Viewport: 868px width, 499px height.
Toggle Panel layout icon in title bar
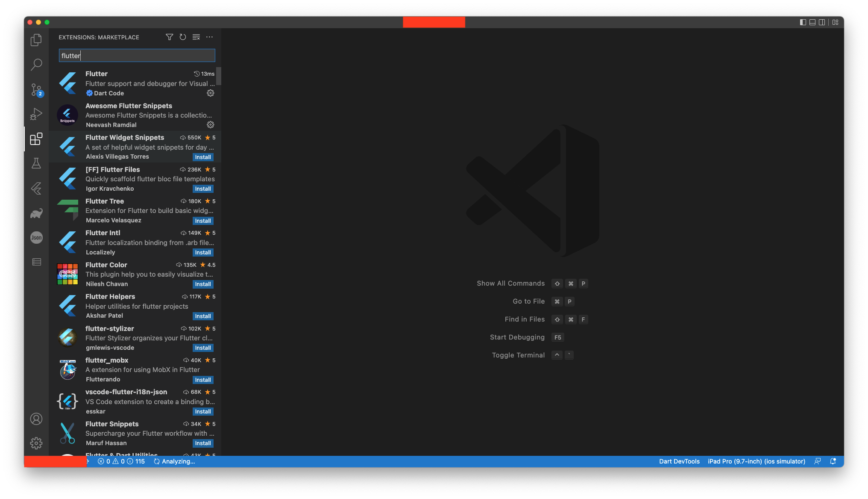tap(812, 22)
